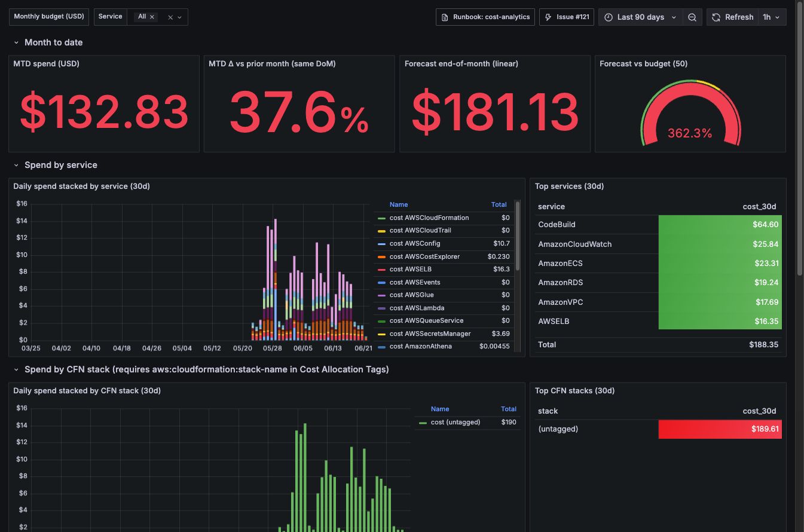This screenshot has width=804, height=532.
Task: Click the Top services (30d) panel title
Action: [569, 186]
